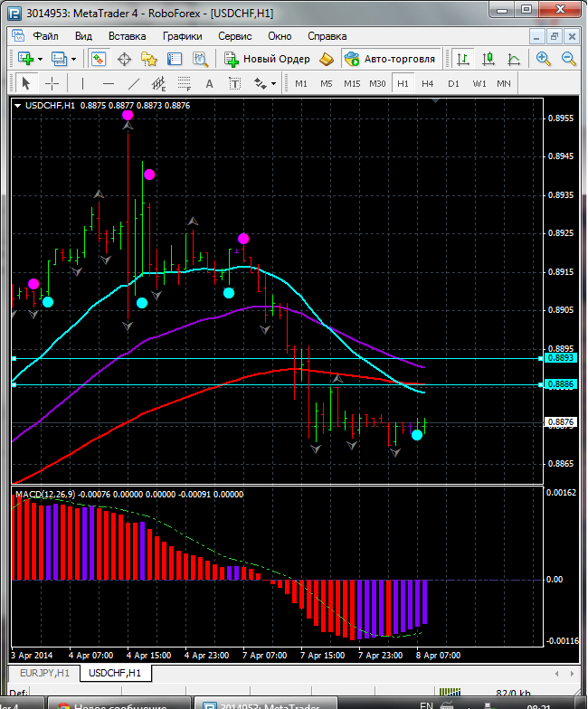Select the Crosshair tool
Image resolution: width=588 pixels, height=709 pixels.
[x=52, y=83]
